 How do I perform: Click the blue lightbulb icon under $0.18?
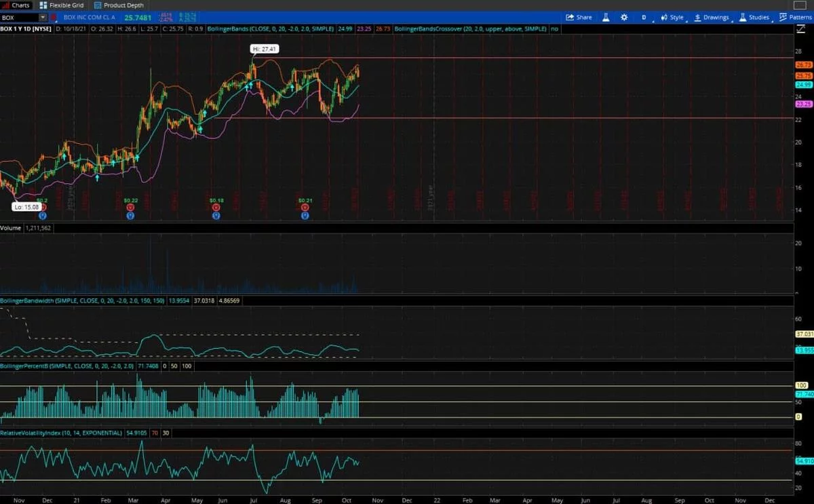[216, 216]
